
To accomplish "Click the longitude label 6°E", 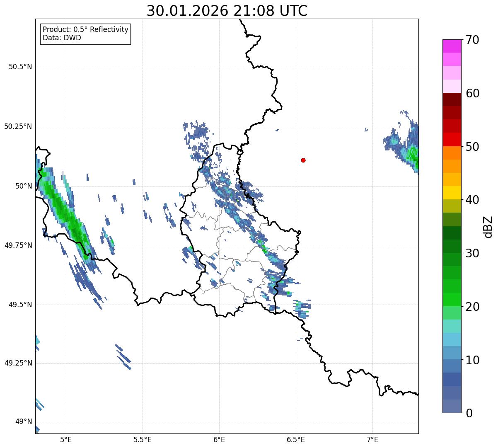I will pos(219,439).
